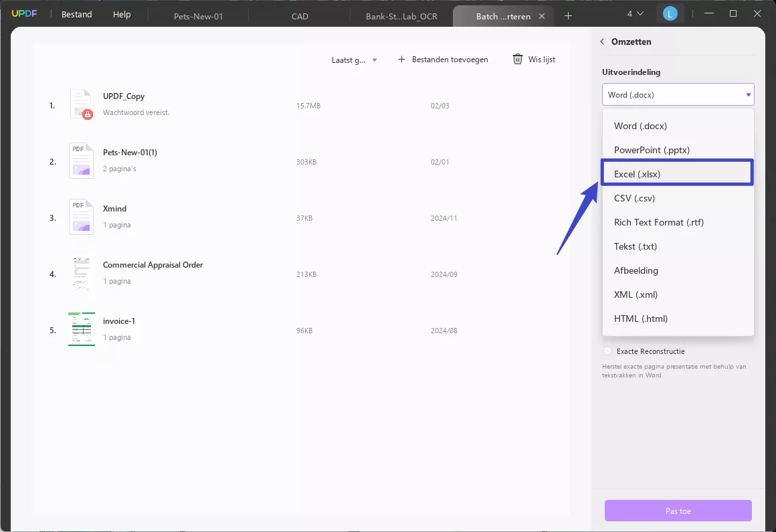Viewport: 776px width, 532px height.
Task: Click the UPDF logo icon
Action: [24, 13]
